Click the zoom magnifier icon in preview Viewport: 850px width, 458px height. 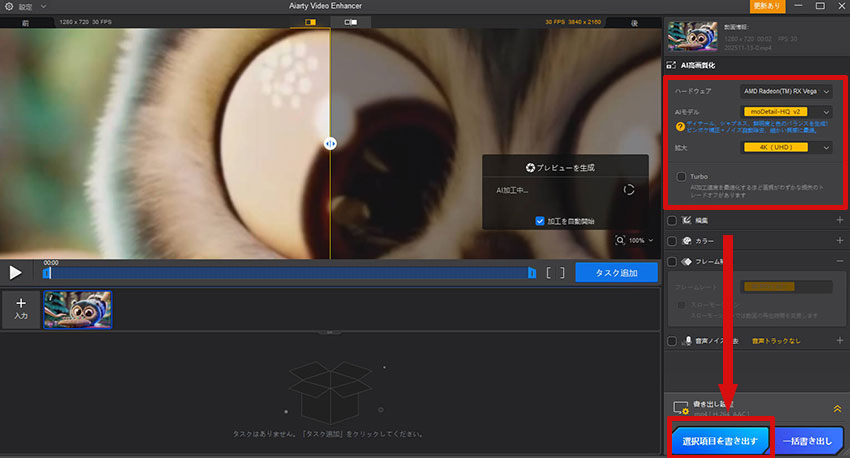(x=620, y=240)
